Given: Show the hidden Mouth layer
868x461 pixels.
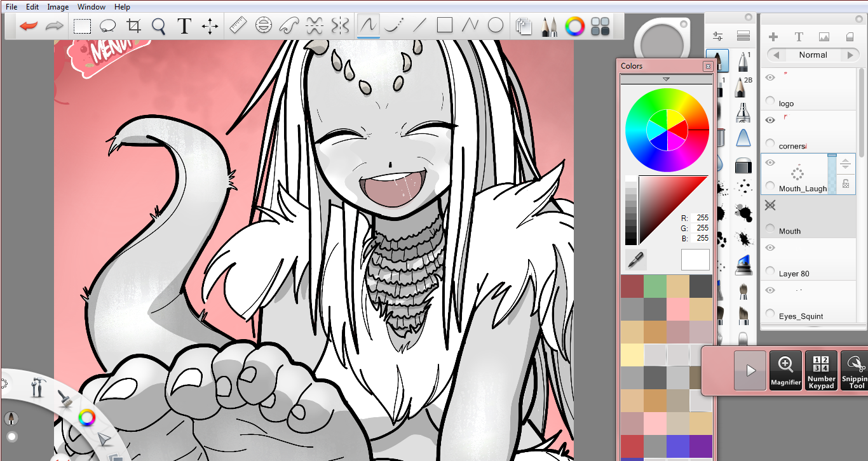Looking at the screenshot, I should [x=770, y=205].
